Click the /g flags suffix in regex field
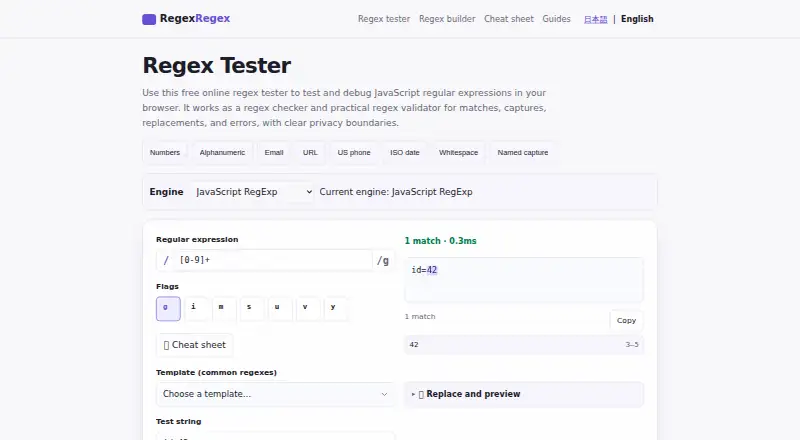800x440 pixels. [x=383, y=260]
